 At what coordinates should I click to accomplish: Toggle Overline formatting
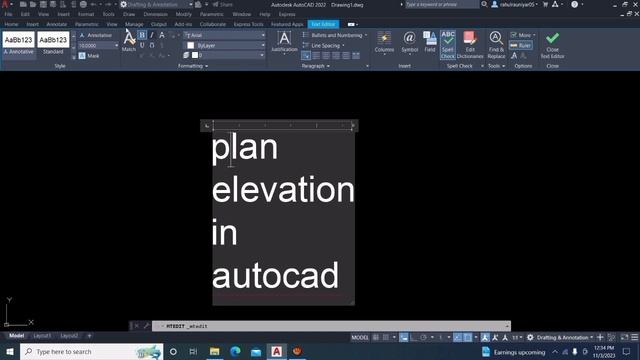[x=152, y=45]
